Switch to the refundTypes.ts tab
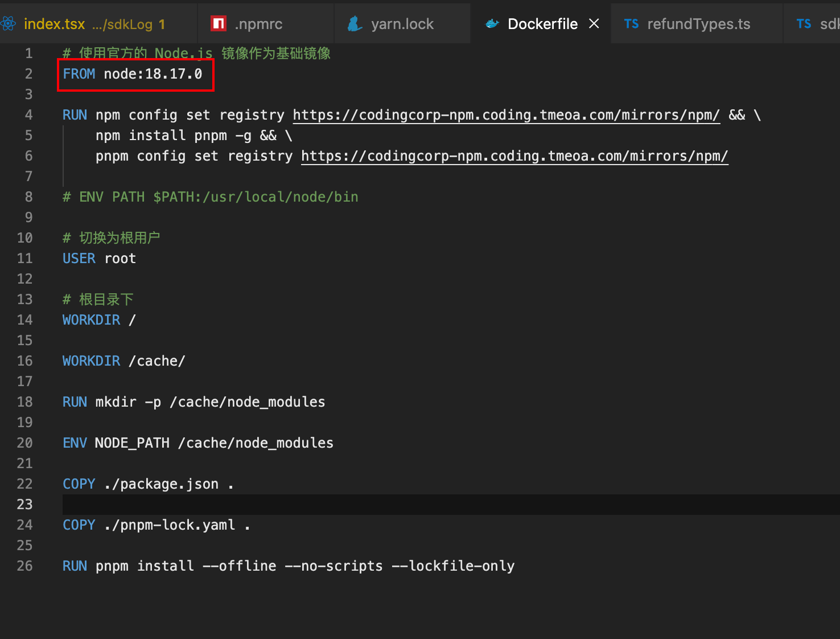 699,24
